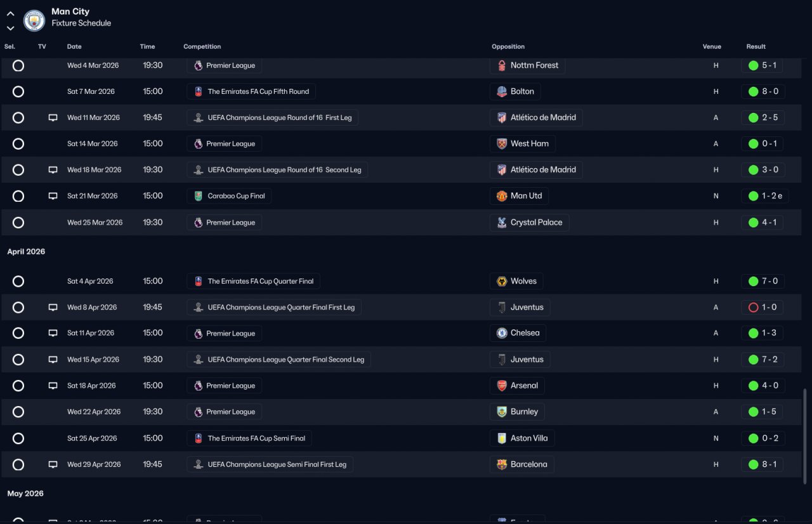The image size is (812, 524).
Task: Open Nottm Forest via its club badge
Action: pyautogui.click(x=502, y=65)
